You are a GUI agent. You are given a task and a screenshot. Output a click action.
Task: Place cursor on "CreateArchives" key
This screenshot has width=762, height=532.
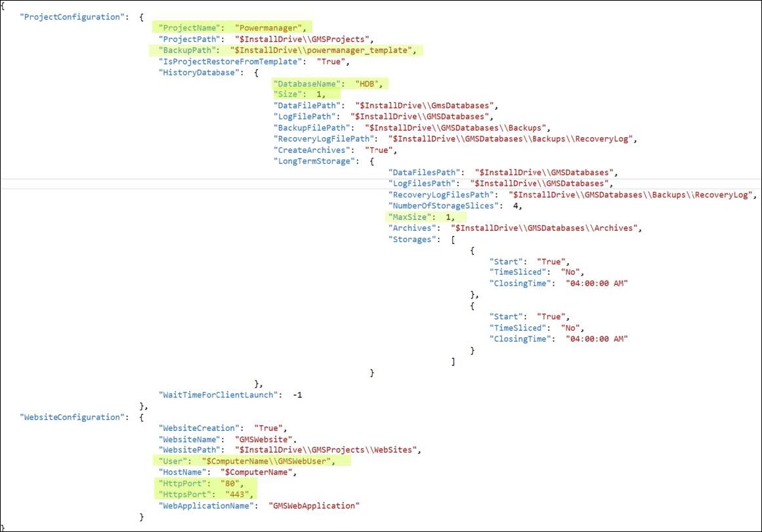pos(309,150)
